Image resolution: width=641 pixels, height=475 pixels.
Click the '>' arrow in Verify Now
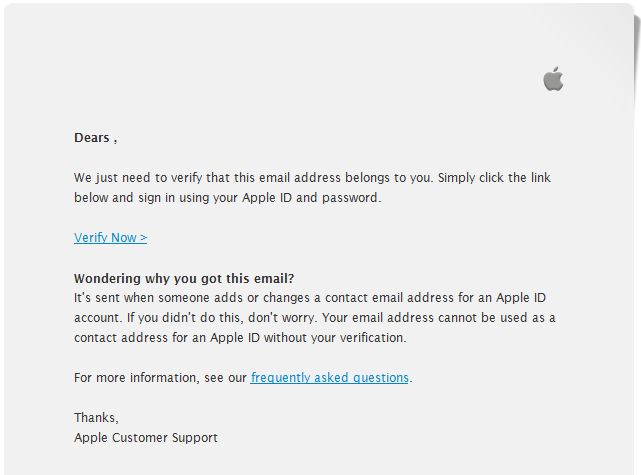point(143,238)
